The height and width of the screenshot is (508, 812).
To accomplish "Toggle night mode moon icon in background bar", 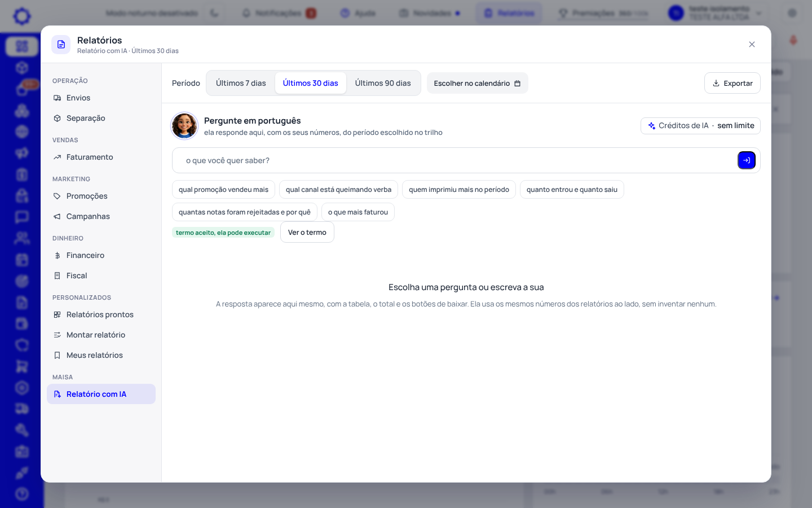I will pos(214,13).
